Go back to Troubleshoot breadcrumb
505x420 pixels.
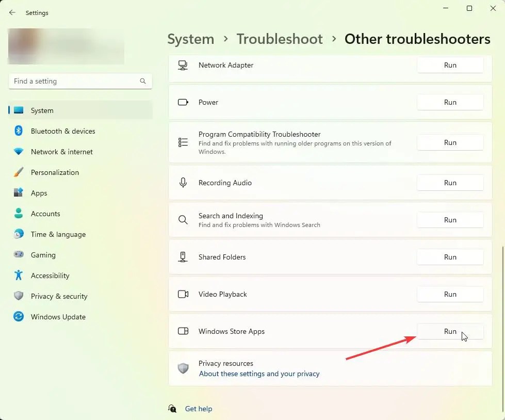[x=280, y=39]
